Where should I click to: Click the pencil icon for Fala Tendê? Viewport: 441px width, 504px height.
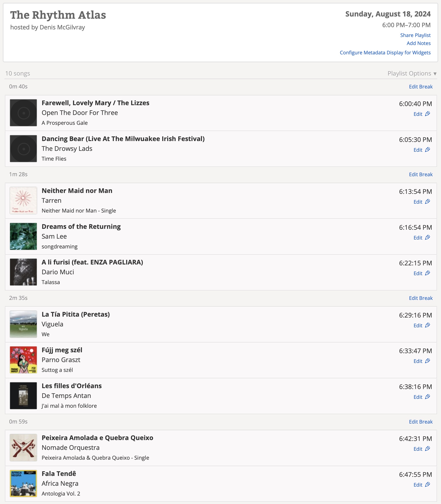pyautogui.click(x=427, y=485)
